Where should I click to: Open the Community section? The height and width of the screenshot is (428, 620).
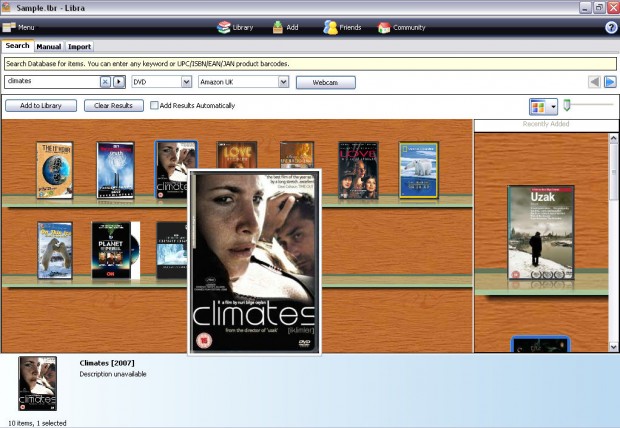click(x=401, y=27)
